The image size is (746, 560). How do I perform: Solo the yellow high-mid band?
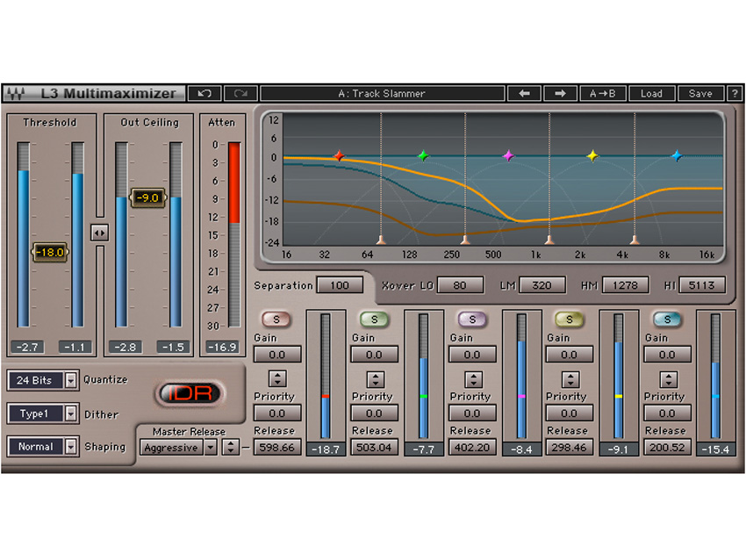click(570, 319)
